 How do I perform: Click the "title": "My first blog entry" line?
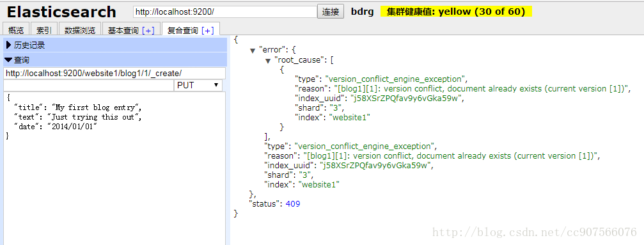click(x=77, y=107)
